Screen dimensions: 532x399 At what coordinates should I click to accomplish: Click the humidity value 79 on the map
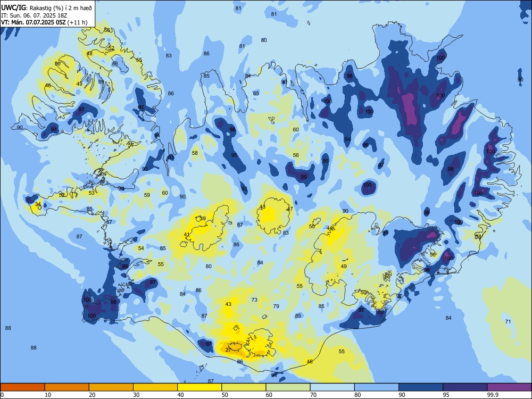[x=276, y=306]
